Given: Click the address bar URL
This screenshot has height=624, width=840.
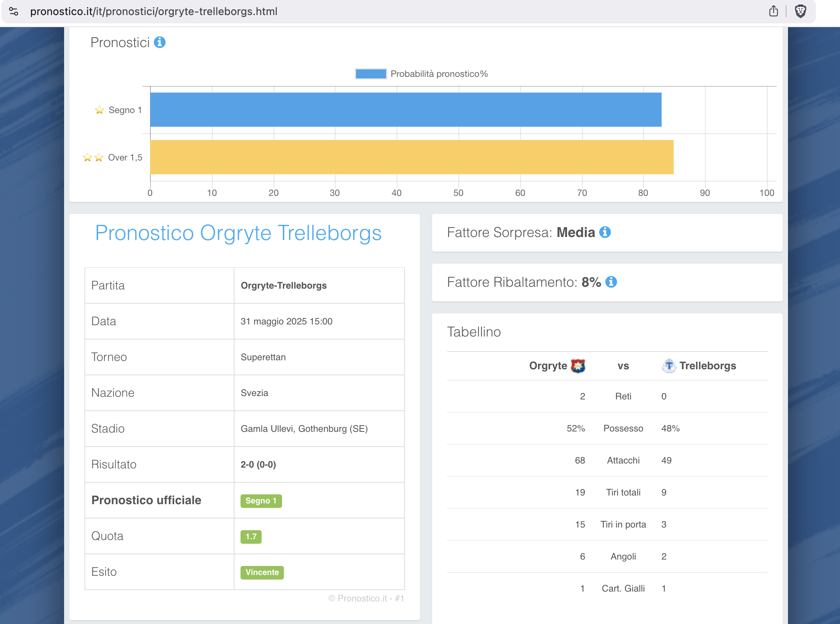Looking at the screenshot, I should coord(154,11).
